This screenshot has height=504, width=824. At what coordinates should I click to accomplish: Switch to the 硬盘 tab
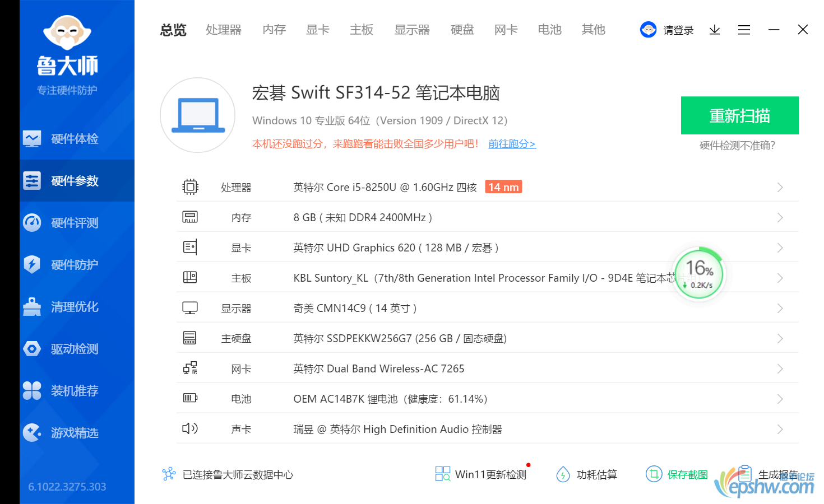tap(462, 30)
